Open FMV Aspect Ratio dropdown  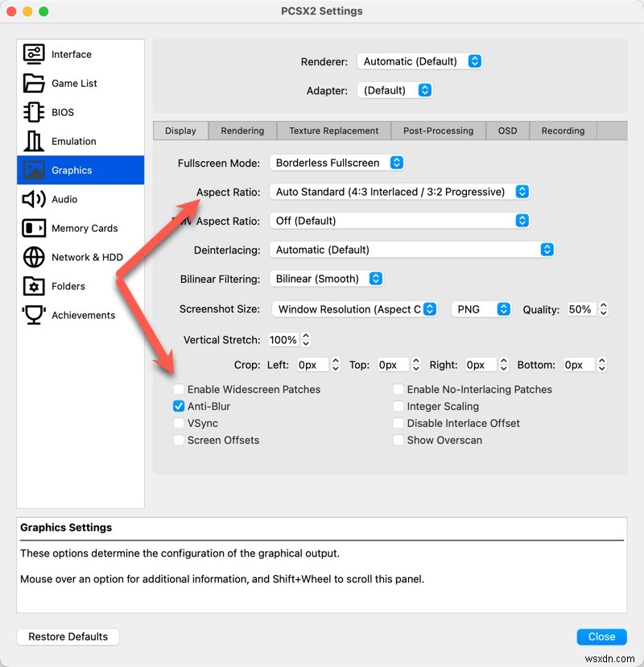tap(399, 221)
